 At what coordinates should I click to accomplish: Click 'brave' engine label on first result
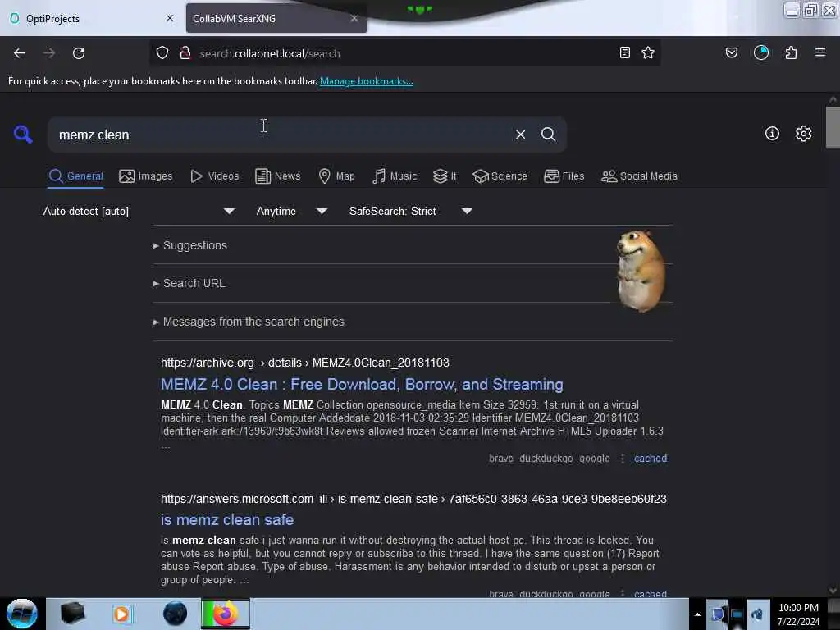(501, 459)
